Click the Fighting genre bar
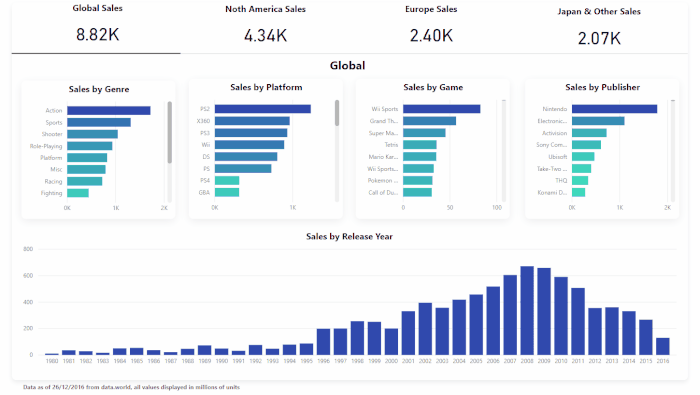Image resolution: width=700 pixels, height=395 pixels. pyautogui.click(x=78, y=193)
